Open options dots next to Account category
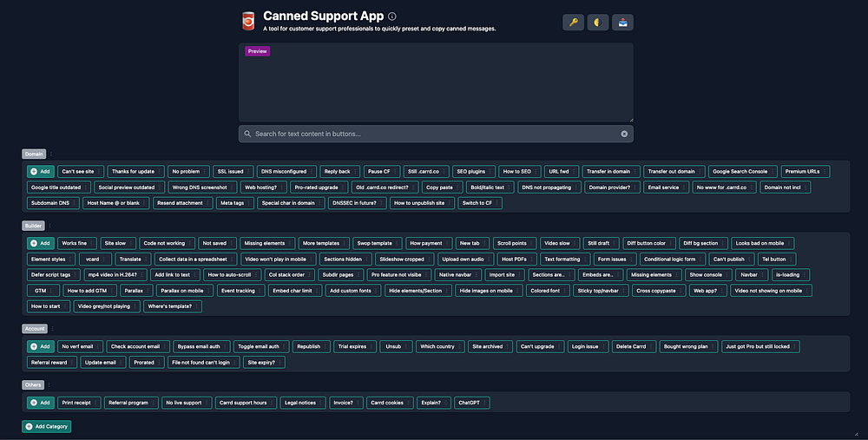Viewport: 868px width, 440px height. pyautogui.click(x=53, y=329)
